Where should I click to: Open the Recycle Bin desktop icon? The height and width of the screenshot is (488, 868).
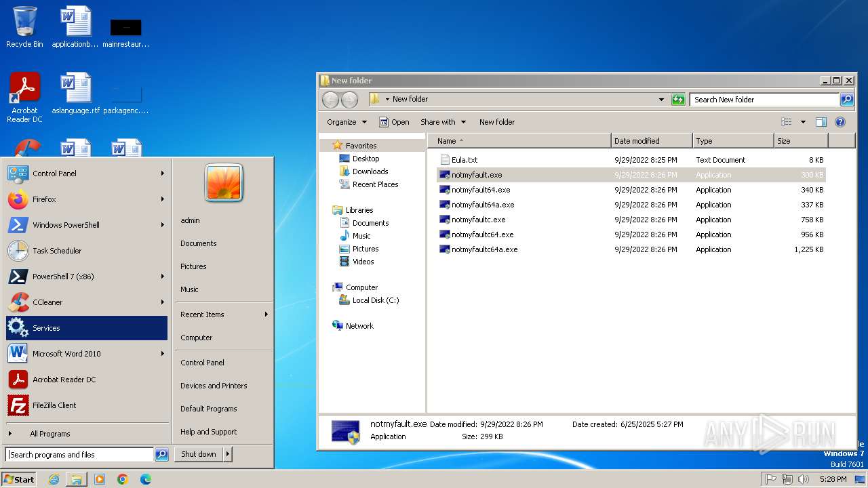(x=24, y=27)
